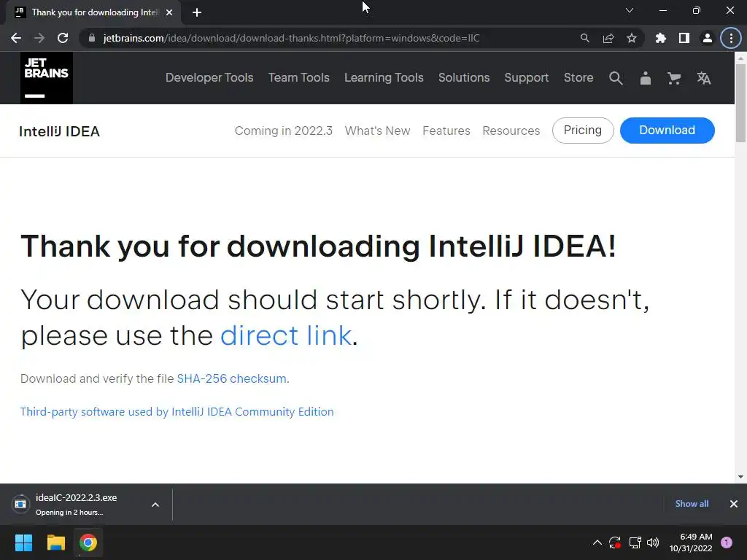Show all downloads
The width and height of the screenshot is (747, 560).
click(x=692, y=504)
